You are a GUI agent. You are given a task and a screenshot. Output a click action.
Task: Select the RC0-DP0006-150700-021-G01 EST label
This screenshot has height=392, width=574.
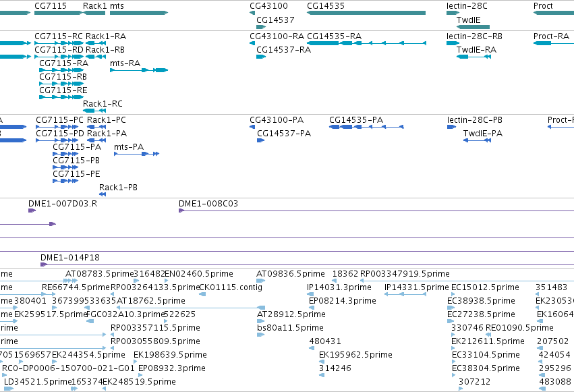click(x=68, y=368)
